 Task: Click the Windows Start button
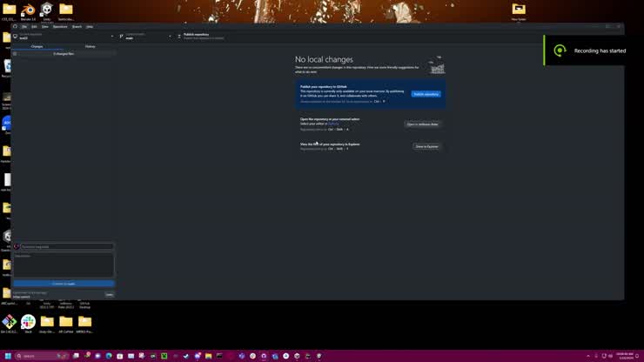[6, 356]
